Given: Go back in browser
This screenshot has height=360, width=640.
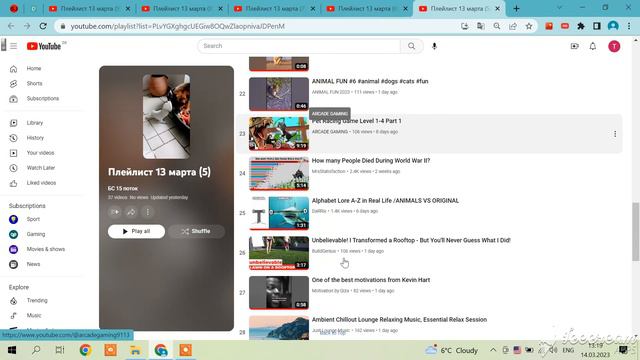Looking at the screenshot, I should pos(11,26).
